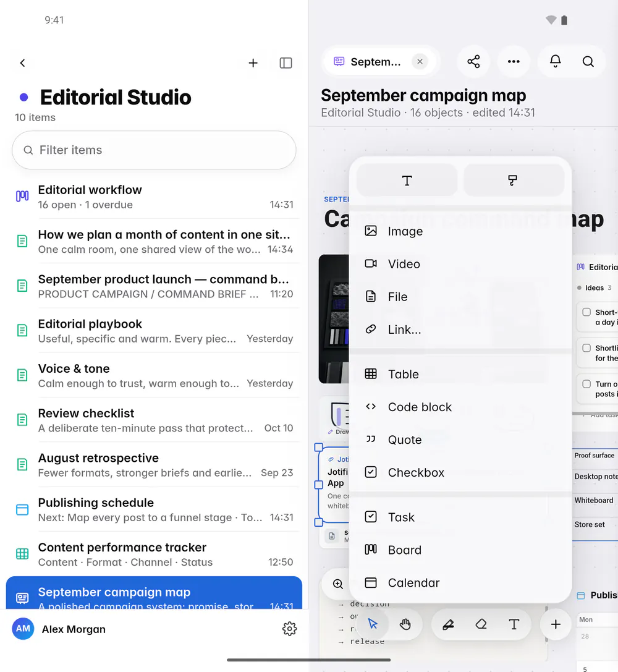Click the Jotifi App link card on canvas
Viewport: 618px width, 672px height.
click(334, 485)
